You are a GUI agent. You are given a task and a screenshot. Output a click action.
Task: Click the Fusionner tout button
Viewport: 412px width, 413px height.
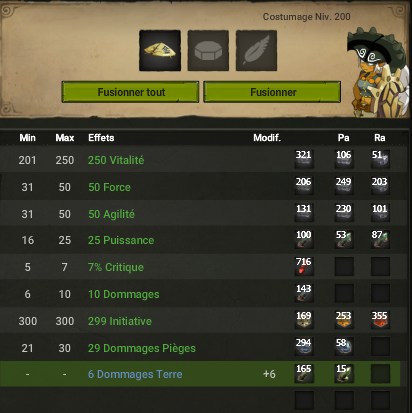click(130, 92)
